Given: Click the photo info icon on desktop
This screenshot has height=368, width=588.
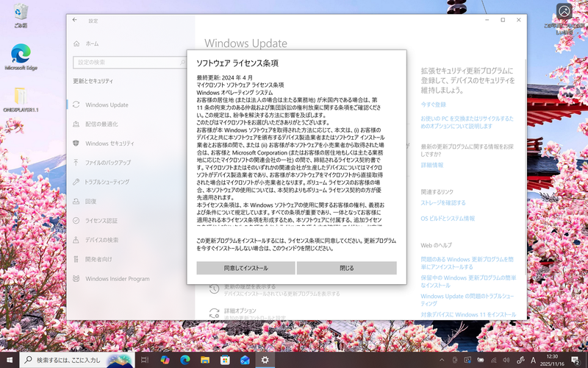Looking at the screenshot, I should [564, 11].
